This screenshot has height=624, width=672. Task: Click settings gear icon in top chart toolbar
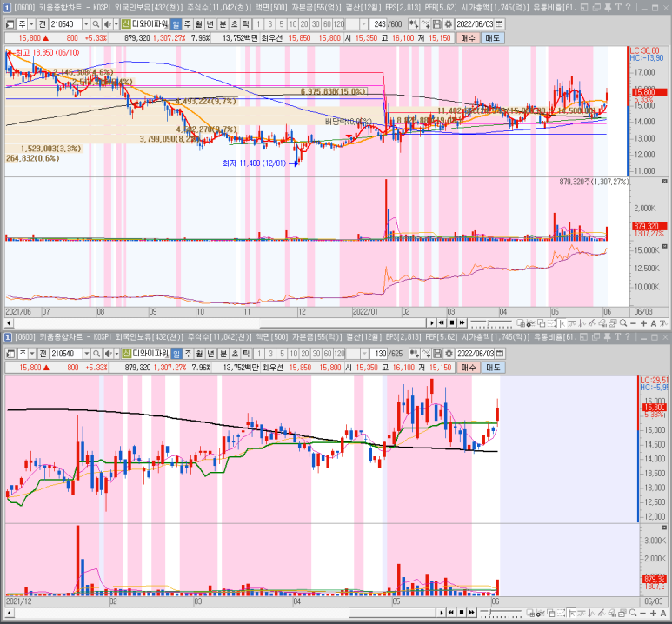[448, 24]
